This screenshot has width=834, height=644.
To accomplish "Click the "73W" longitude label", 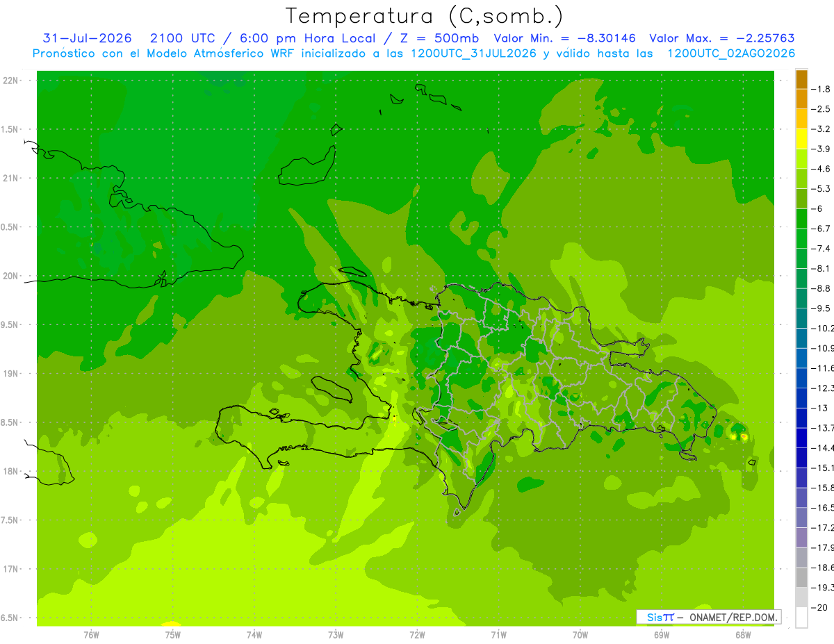I will coord(336,635).
